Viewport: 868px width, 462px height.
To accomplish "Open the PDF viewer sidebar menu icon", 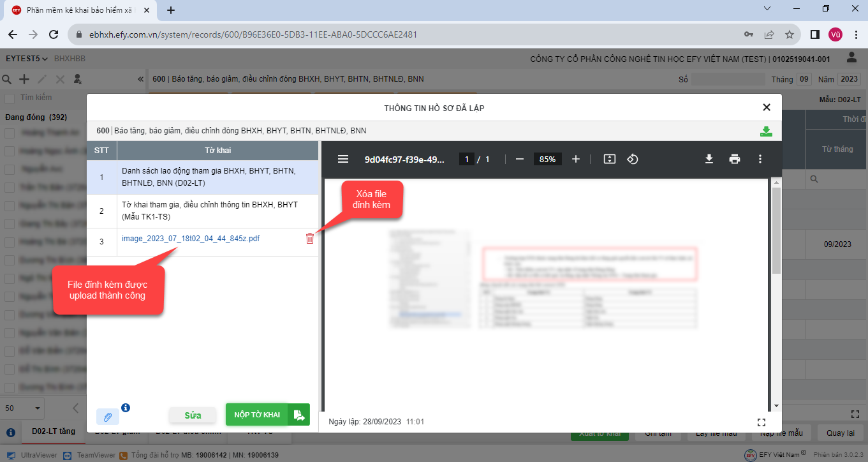I will click(x=343, y=159).
